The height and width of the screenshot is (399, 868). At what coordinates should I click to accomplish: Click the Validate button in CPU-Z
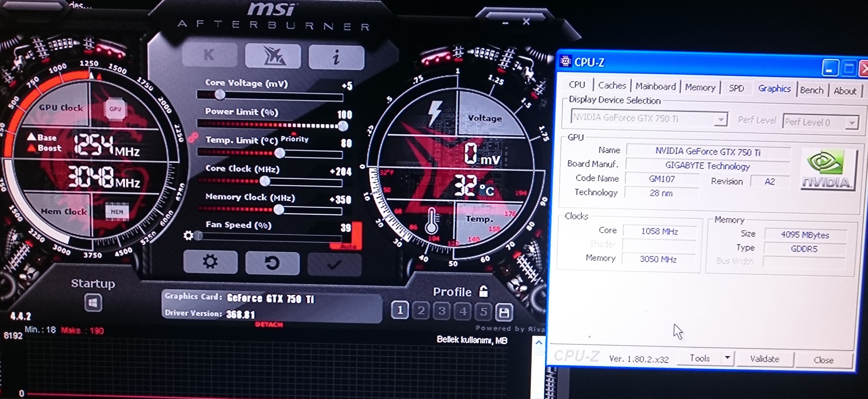765,359
